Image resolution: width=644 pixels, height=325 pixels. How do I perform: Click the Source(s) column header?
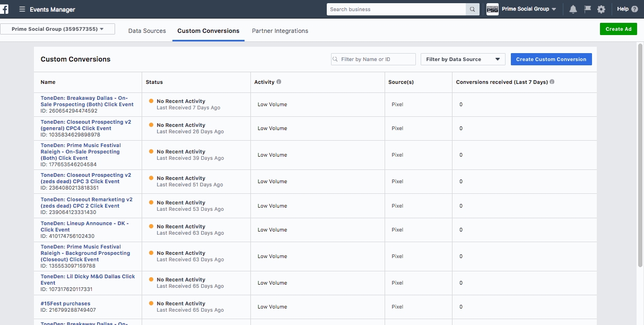pyautogui.click(x=401, y=82)
